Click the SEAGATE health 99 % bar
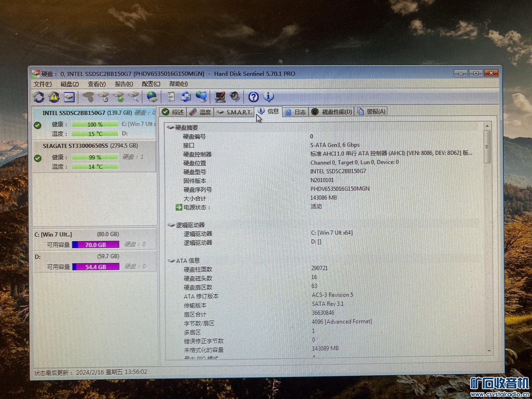 tap(95, 157)
